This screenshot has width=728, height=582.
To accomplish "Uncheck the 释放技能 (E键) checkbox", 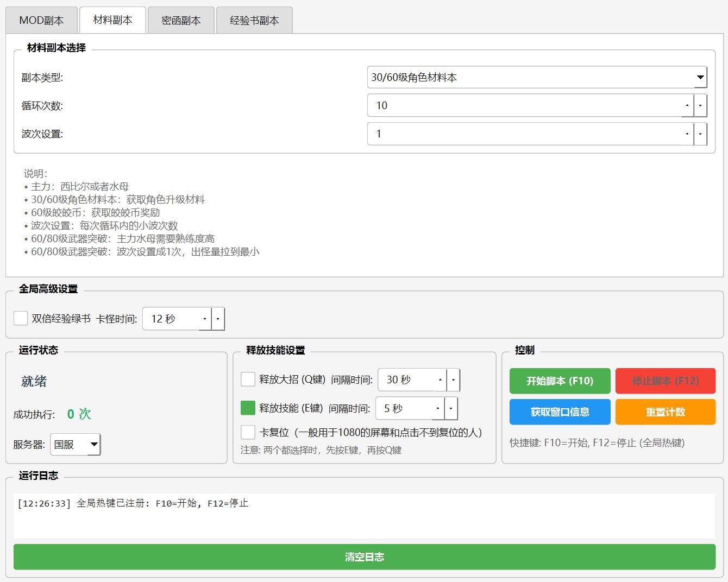I will point(248,408).
